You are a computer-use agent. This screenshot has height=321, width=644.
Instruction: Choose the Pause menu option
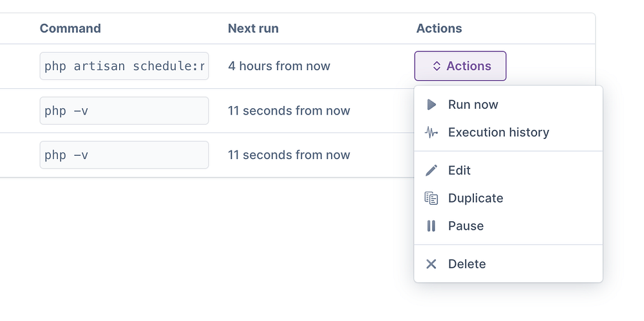point(466,226)
